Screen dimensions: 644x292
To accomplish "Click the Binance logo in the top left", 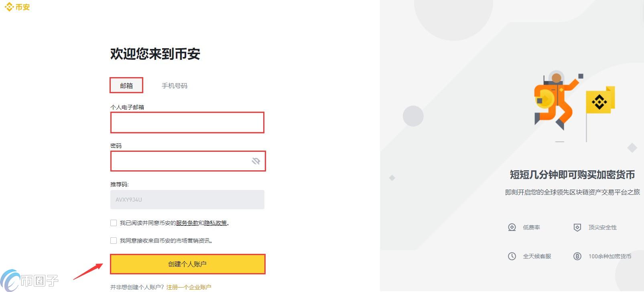I will pyautogui.click(x=17, y=6).
